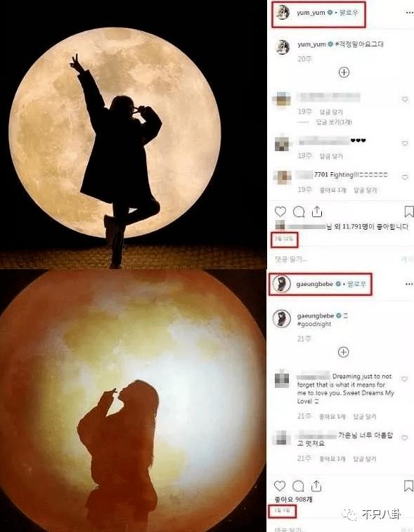Viewport: 414px width, 532px height.
Task: Bookmark the yum_yum post
Action: pyautogui.click(x=409, y=212)
